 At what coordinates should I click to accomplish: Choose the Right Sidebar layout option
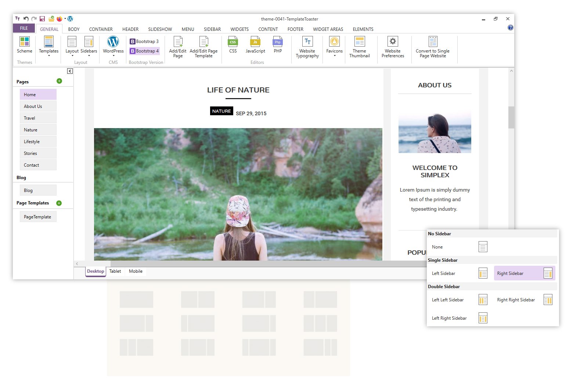(524, 273)
